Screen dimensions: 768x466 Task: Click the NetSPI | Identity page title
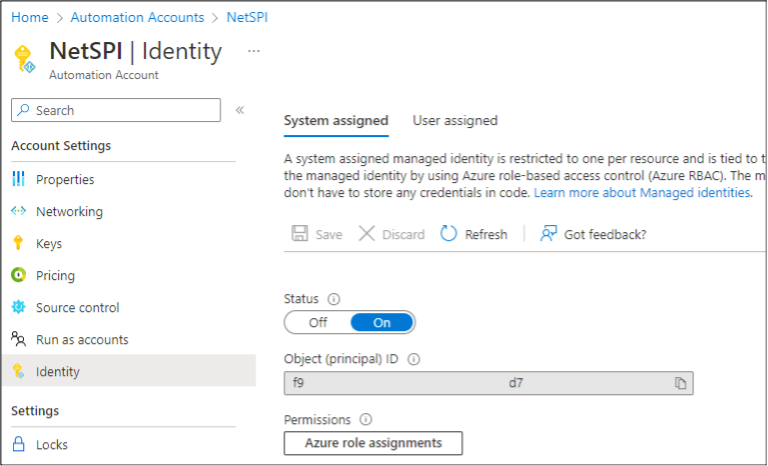point(136,51)
